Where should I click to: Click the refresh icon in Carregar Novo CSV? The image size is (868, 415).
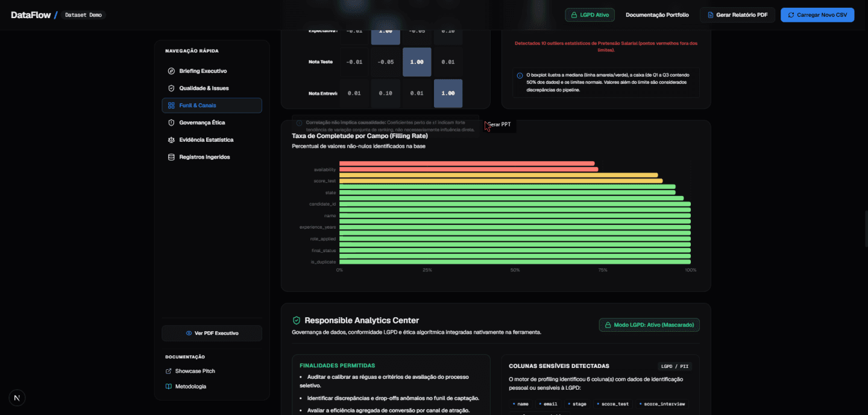point(791,15)
